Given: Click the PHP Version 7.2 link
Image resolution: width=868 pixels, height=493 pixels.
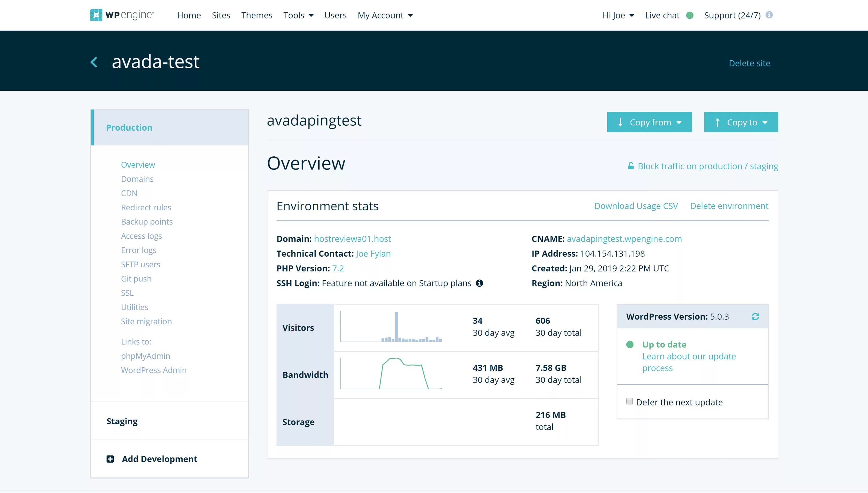Looking at the screenshot, I should pyautogui.click(x=338, y=268).
